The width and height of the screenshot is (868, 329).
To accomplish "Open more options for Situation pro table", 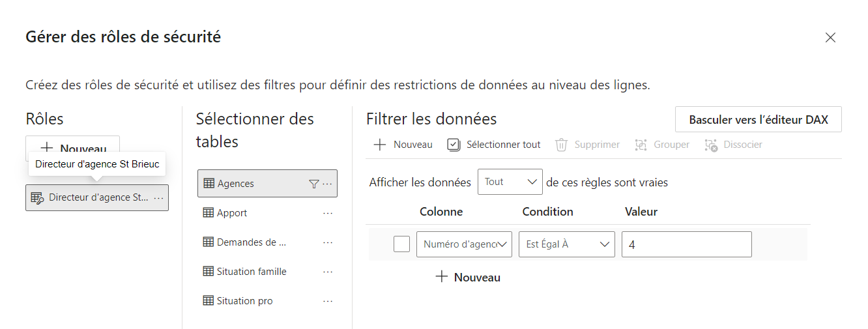I will pyautogui.click(x=328, y=301).
